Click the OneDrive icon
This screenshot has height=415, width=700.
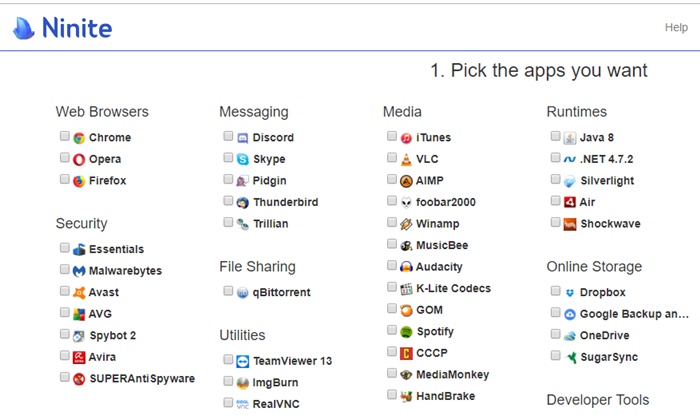[x=570, y=336]
